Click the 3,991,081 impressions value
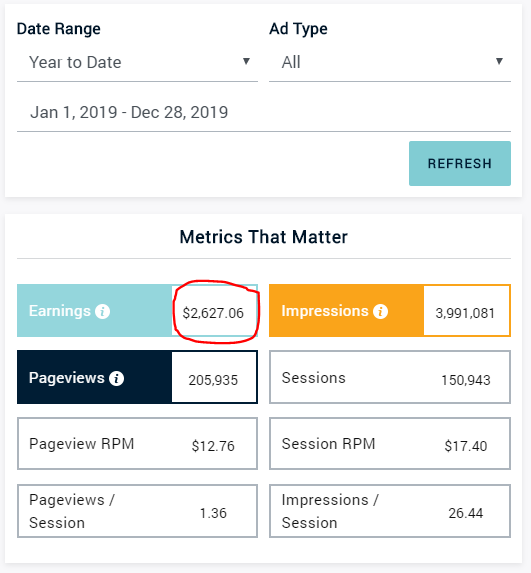The height and width of the screenshot is (573, 531). (x=465, y=313)
